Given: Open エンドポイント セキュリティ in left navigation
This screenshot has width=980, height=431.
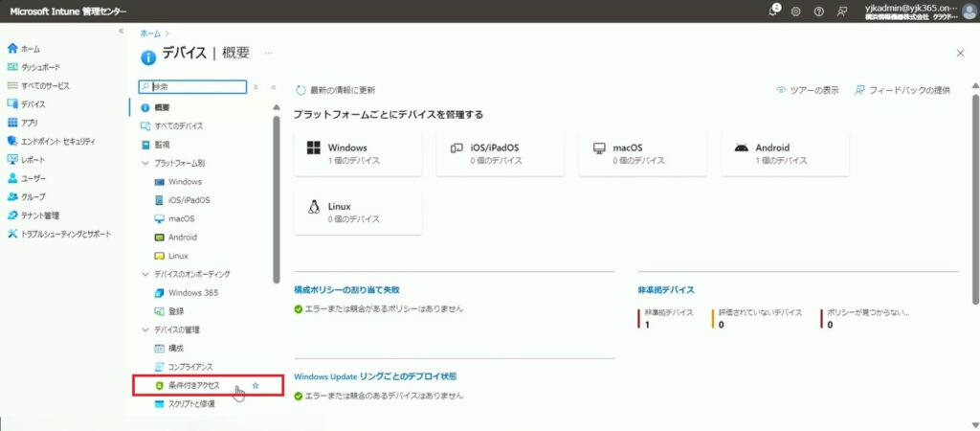Looking at the screenshot, I should pyautogui.click(x=51, y=142).
